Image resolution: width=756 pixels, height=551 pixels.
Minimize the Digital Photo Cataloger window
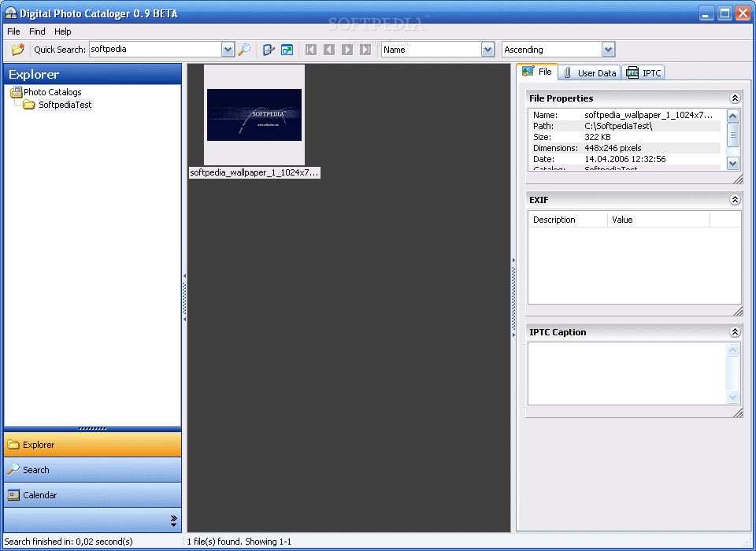click(x=706, y=13)
